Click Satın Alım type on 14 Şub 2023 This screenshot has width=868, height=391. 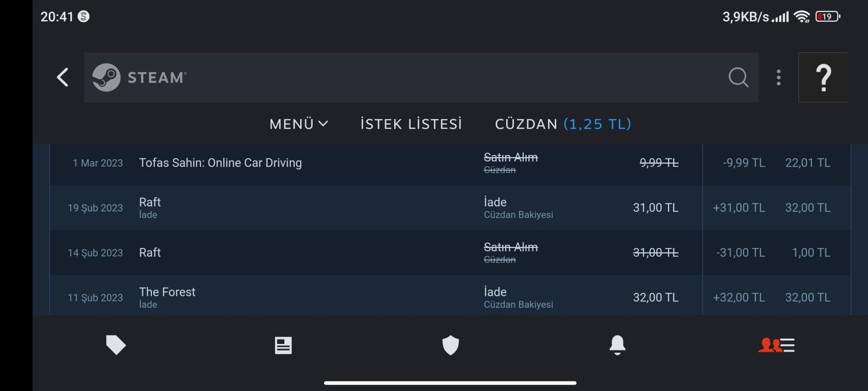pos(511,247)
